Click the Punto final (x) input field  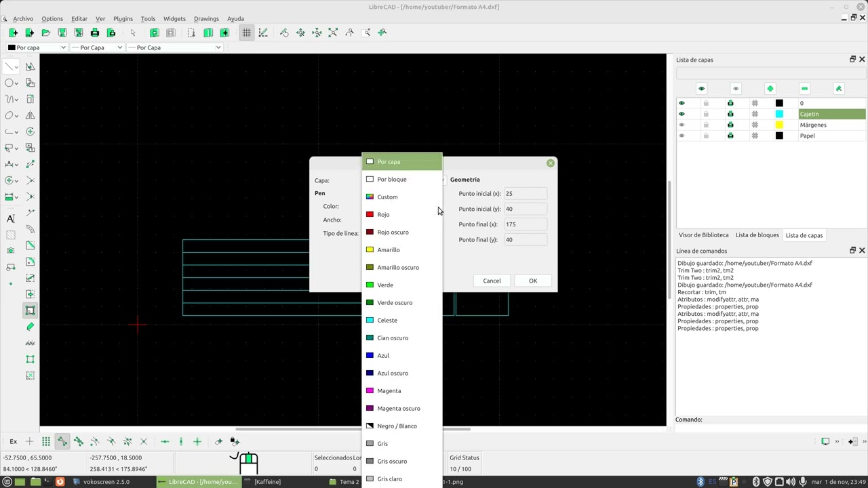525,224
